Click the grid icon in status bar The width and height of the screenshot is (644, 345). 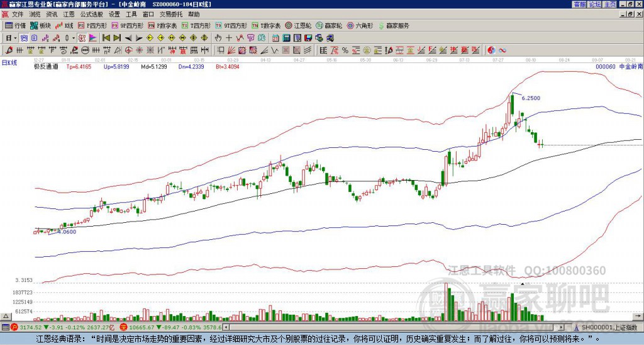5,327
